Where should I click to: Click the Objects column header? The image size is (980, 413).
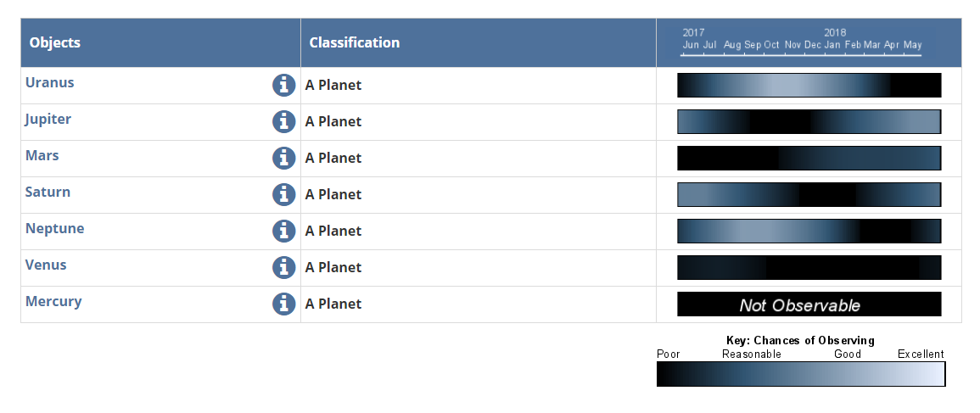tap(55, 42)
